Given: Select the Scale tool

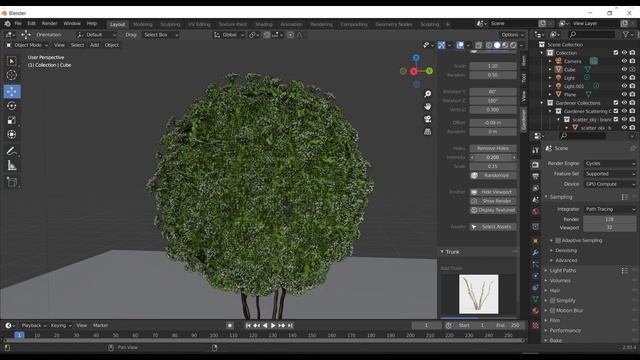Looking at the screenshot, I should coord(12,120).
